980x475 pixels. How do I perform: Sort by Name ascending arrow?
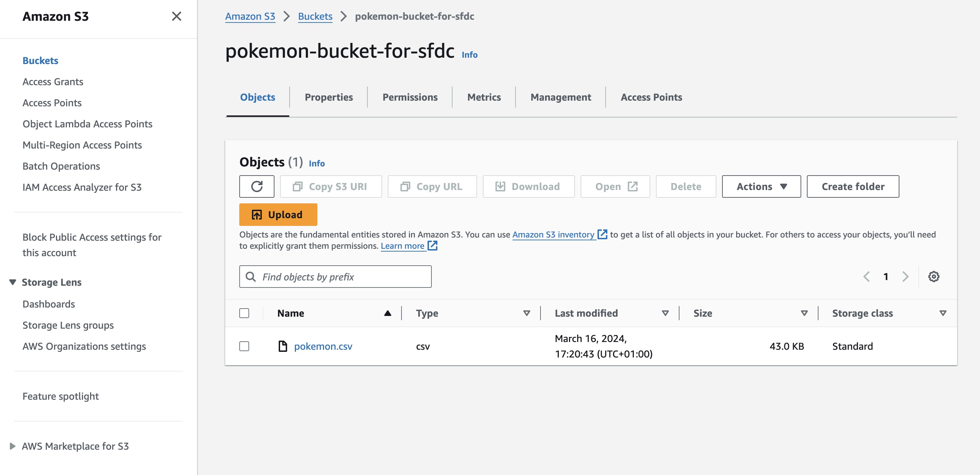(387, 313)
